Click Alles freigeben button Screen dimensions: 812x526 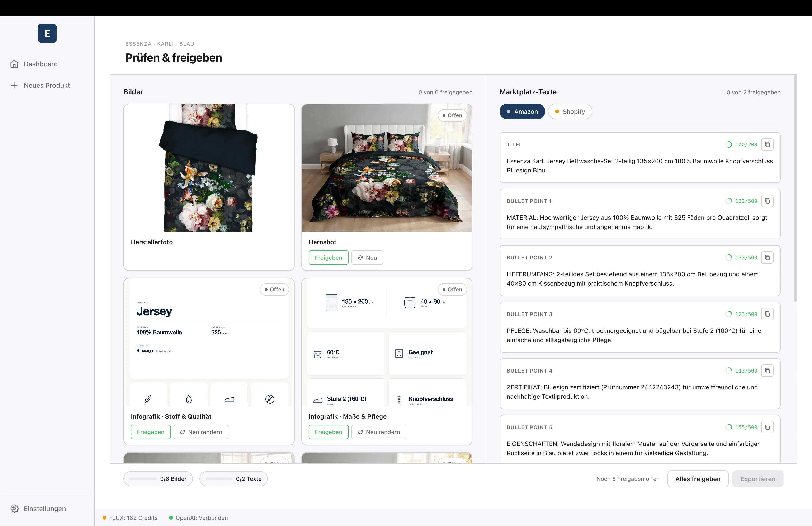coord(698,479)
